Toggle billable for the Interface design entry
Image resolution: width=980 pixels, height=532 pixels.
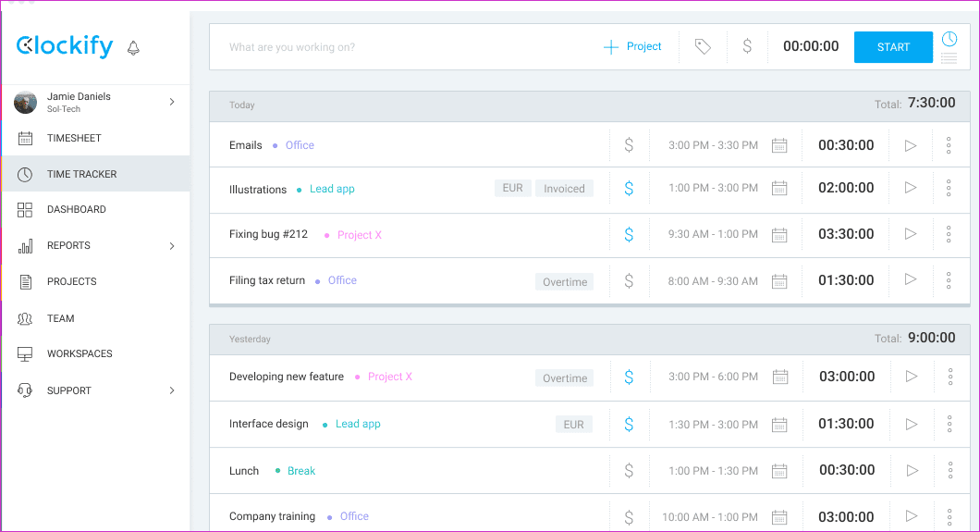(629, 425)
